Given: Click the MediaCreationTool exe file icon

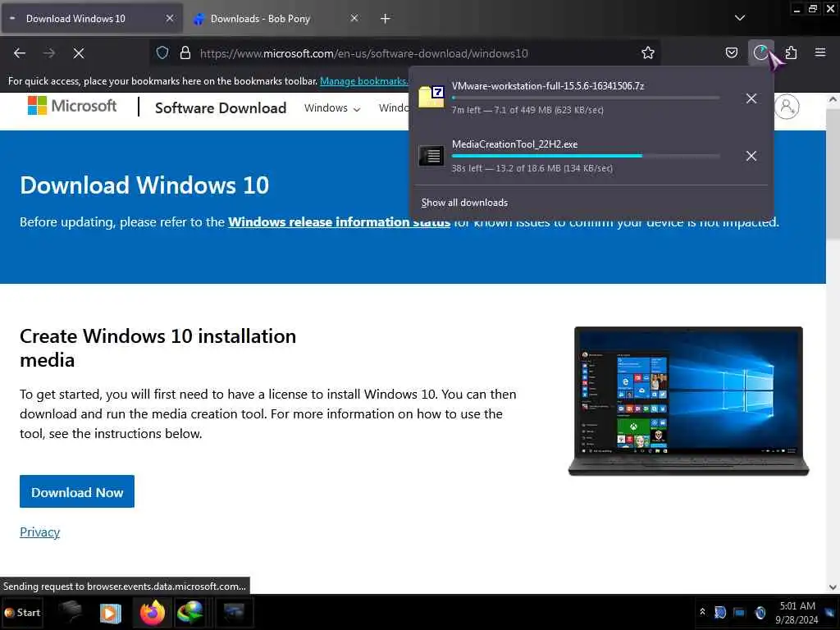Looking at the screenshot, I should (x=431, y=156).
